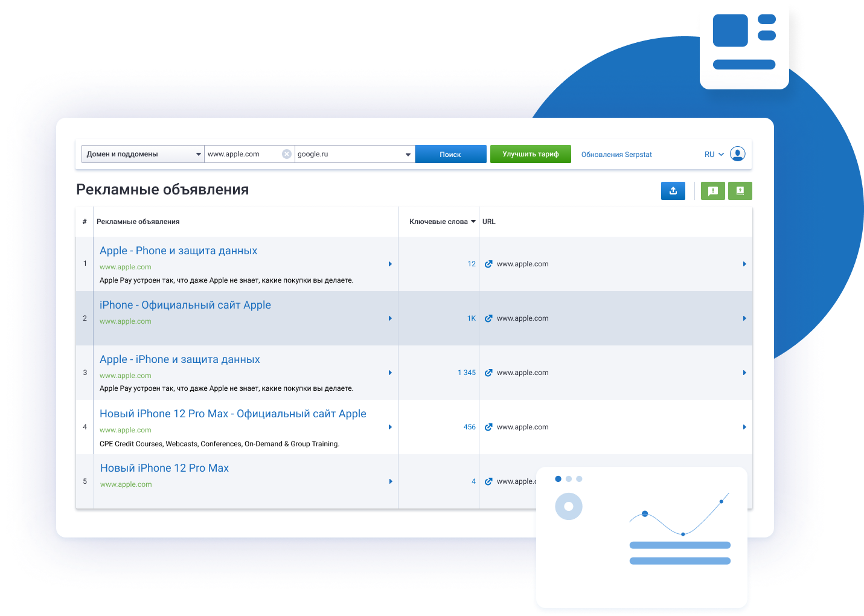Image resolution: width=864 pixels, height=616 pixels.
Task: Open the feedback speech-bubble icon
Action: [712, 190]
